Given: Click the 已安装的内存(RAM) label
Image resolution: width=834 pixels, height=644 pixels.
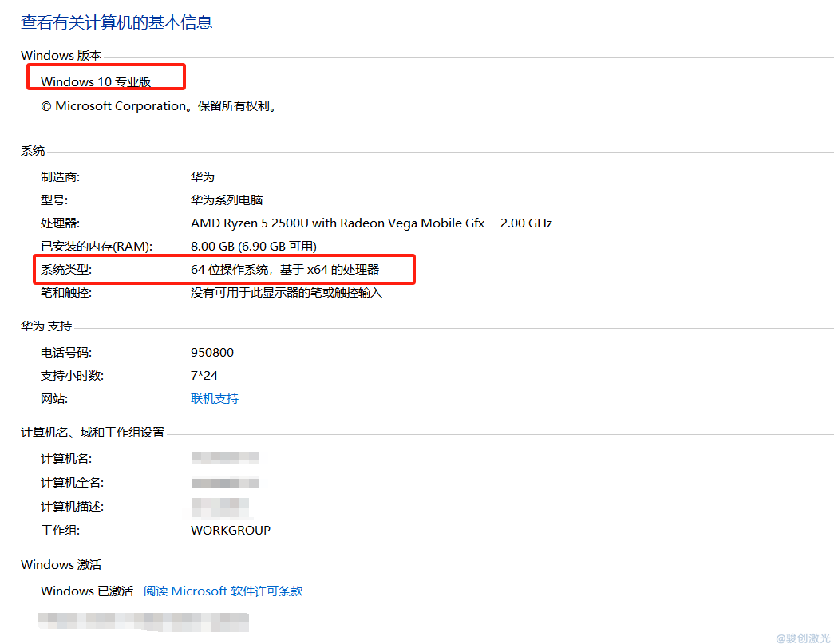Looking at the screenshot, I should (97, 247).
